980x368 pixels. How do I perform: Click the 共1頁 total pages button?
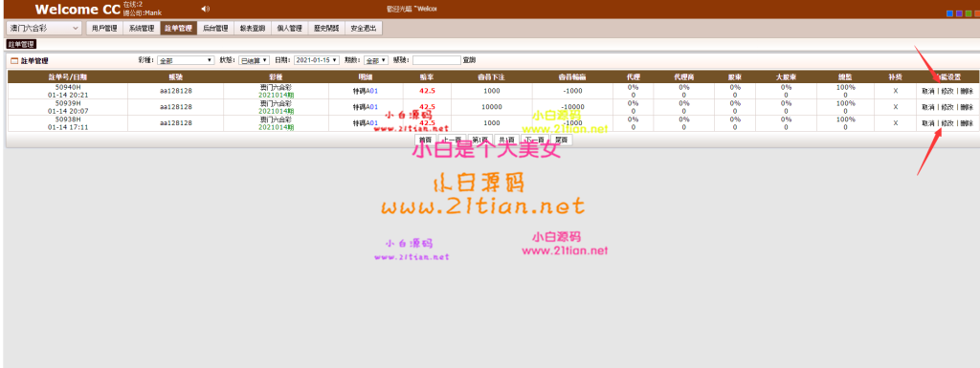(506, 140)
